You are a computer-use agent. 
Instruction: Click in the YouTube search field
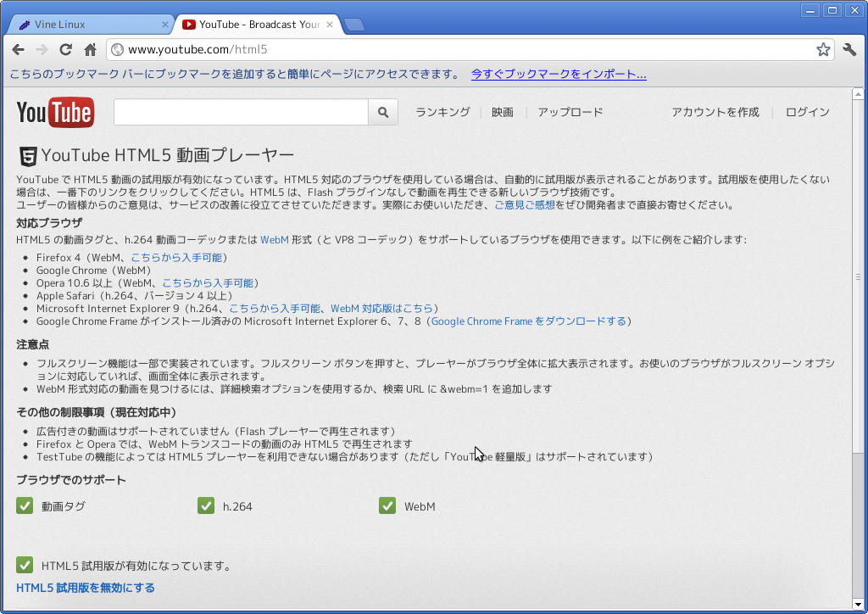[x=241, y=113]
